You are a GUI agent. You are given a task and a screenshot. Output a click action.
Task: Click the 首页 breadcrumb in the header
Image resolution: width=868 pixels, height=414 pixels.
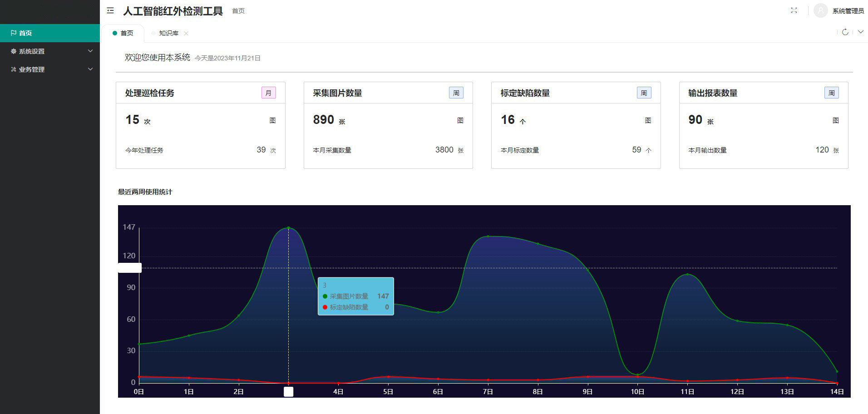pos(238,11)
